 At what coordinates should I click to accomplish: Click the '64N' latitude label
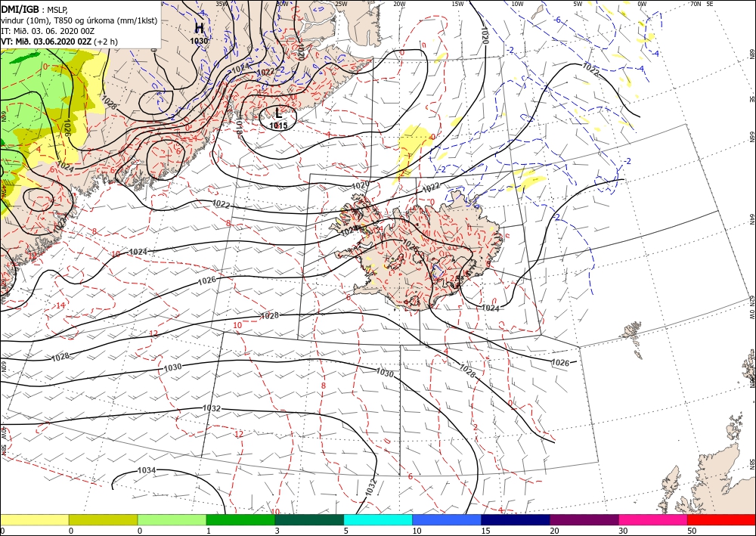[x=751, y=218]
